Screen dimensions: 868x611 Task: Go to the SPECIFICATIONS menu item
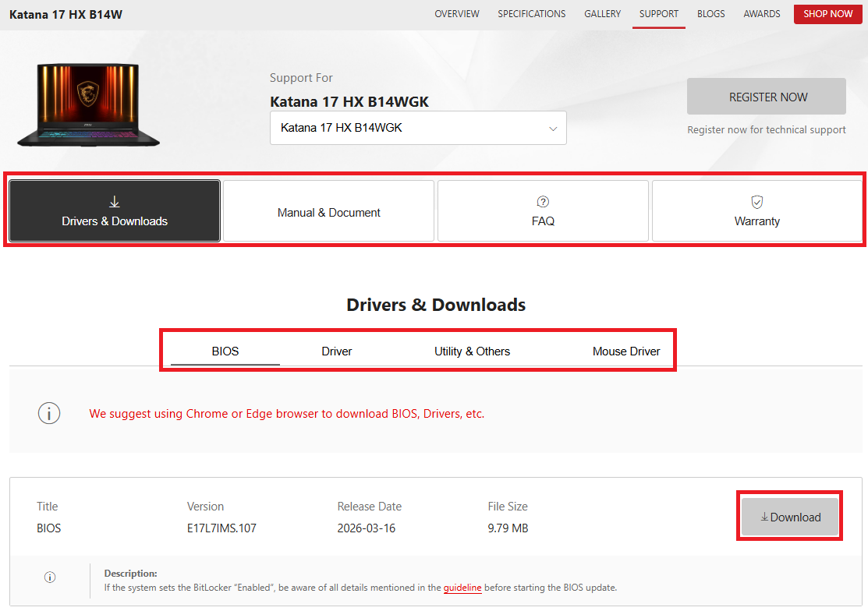(531, 14)
